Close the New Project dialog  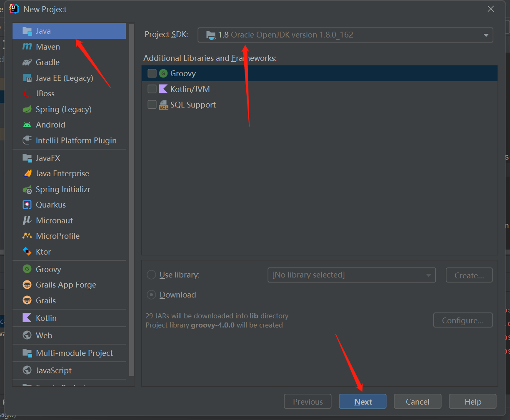tap(491, 9)
